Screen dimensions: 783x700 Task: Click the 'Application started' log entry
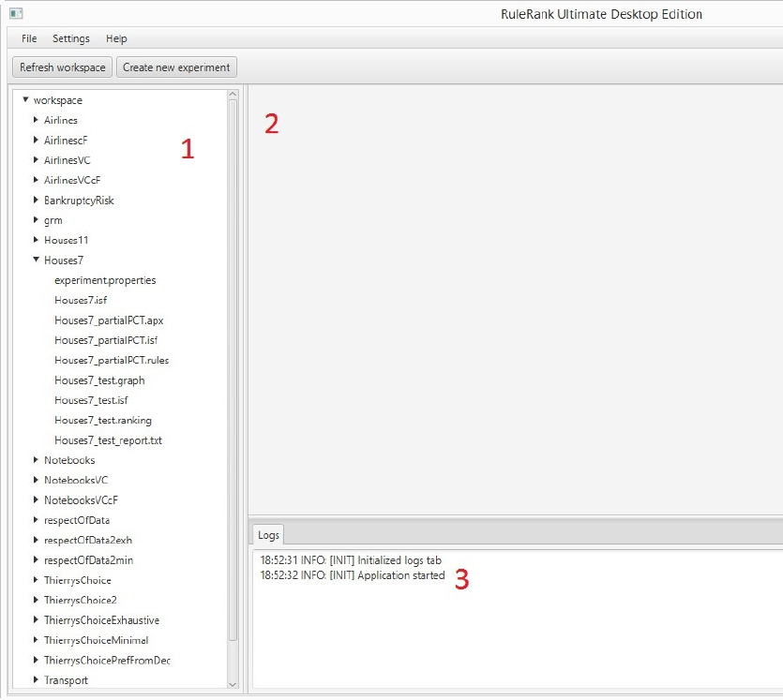pyautogui.click(x=352, y=575)
